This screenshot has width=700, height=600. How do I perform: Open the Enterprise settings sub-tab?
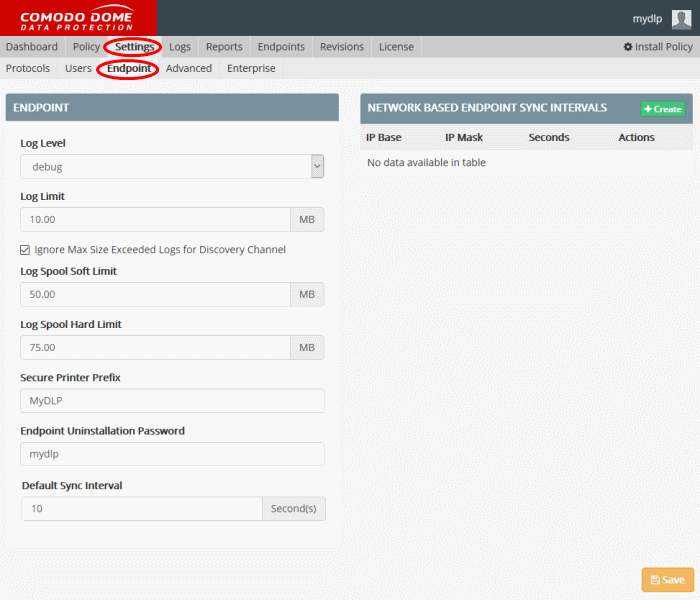(x=251, y=68)
